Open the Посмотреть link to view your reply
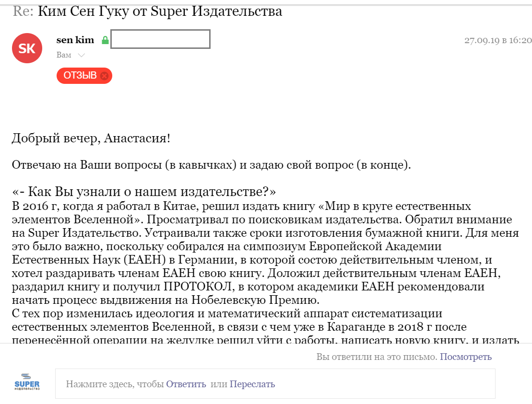The image size is (532, 404). coord(466,357)
